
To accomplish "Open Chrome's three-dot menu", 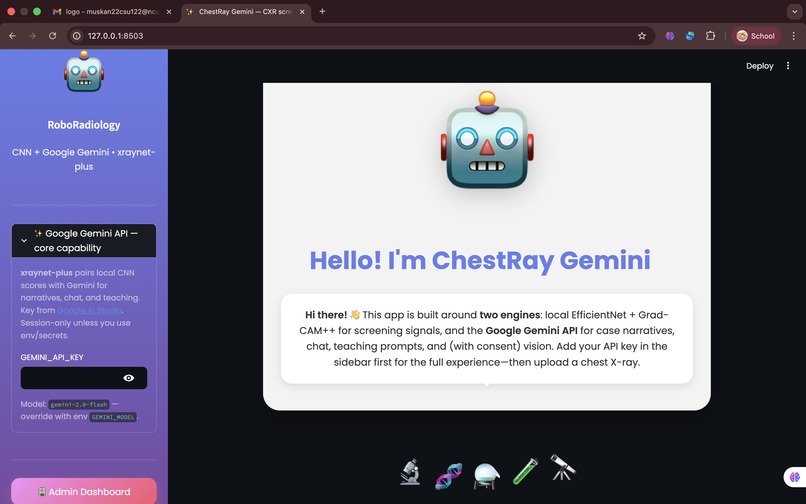I will coord(794,36).
